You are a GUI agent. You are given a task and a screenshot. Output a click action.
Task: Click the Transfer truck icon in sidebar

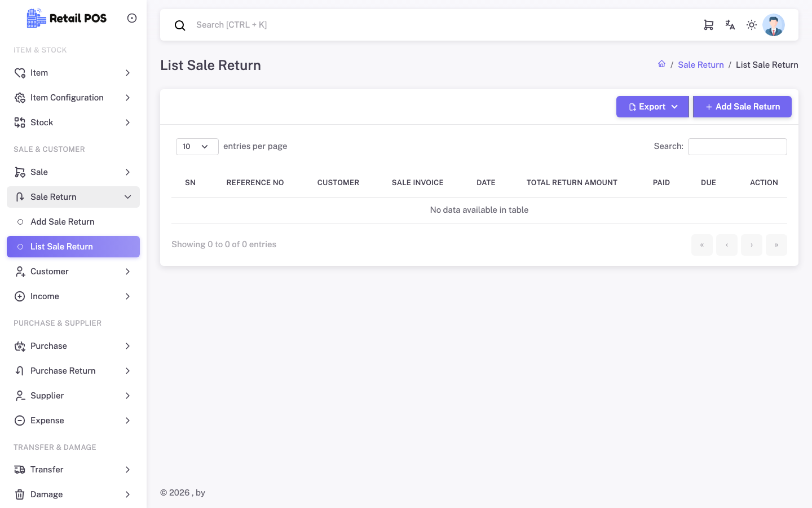(20, 470)
